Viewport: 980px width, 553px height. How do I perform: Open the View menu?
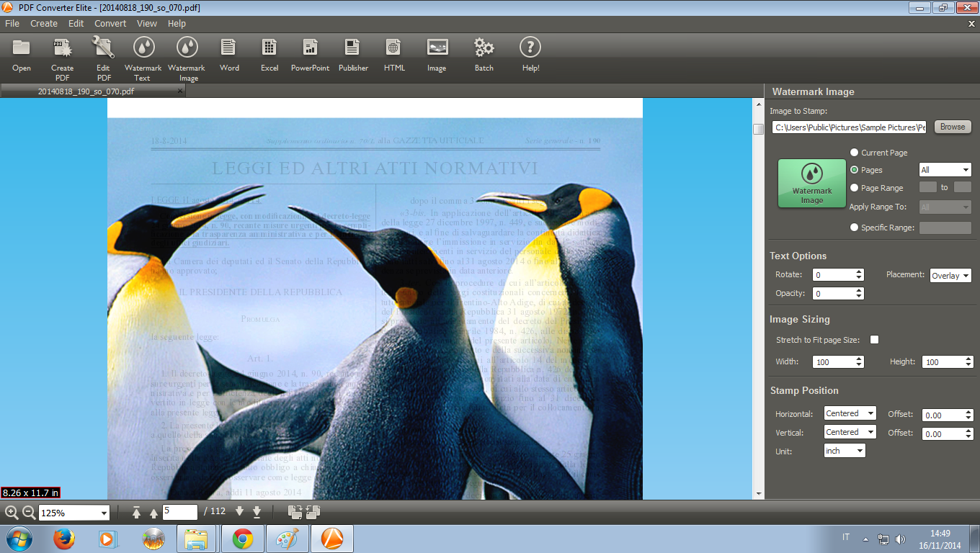147,23
